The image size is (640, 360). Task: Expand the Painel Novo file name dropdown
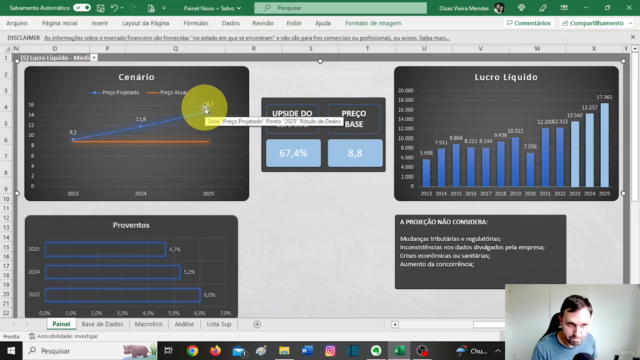[239, 8]
